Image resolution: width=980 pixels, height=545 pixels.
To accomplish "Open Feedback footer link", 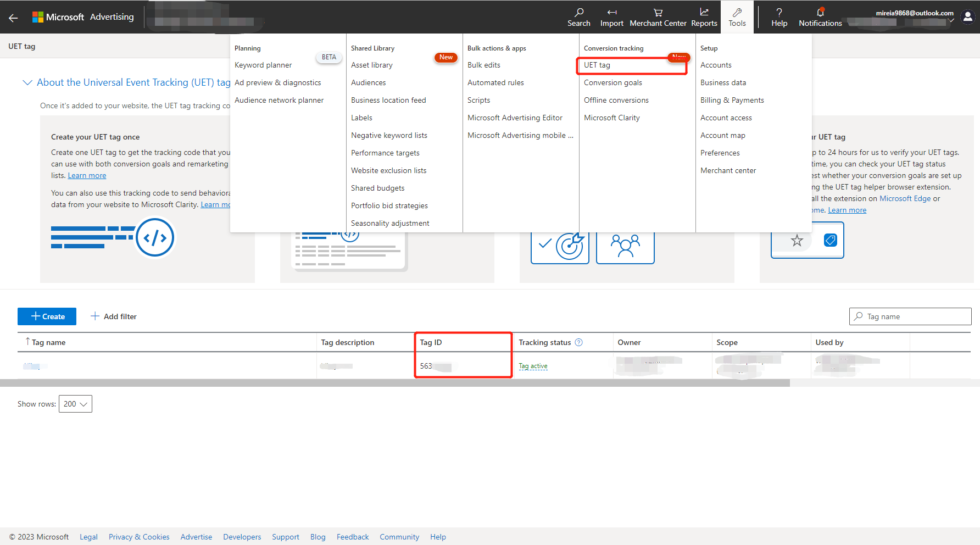I will pos(353,537).
